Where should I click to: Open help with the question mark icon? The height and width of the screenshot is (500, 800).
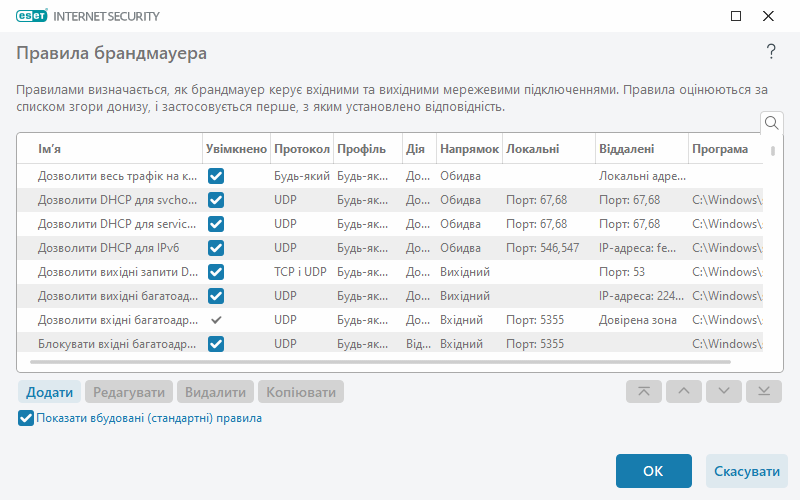point(771,52)
